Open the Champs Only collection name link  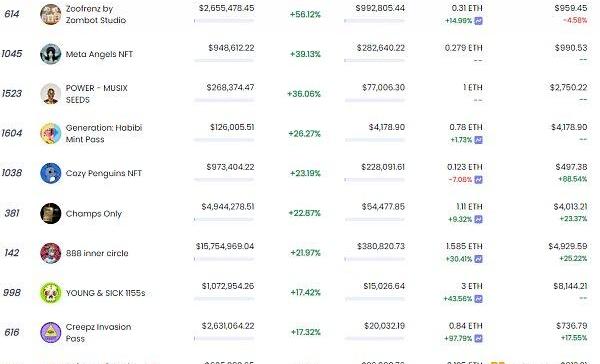click(x=93, y=214)
